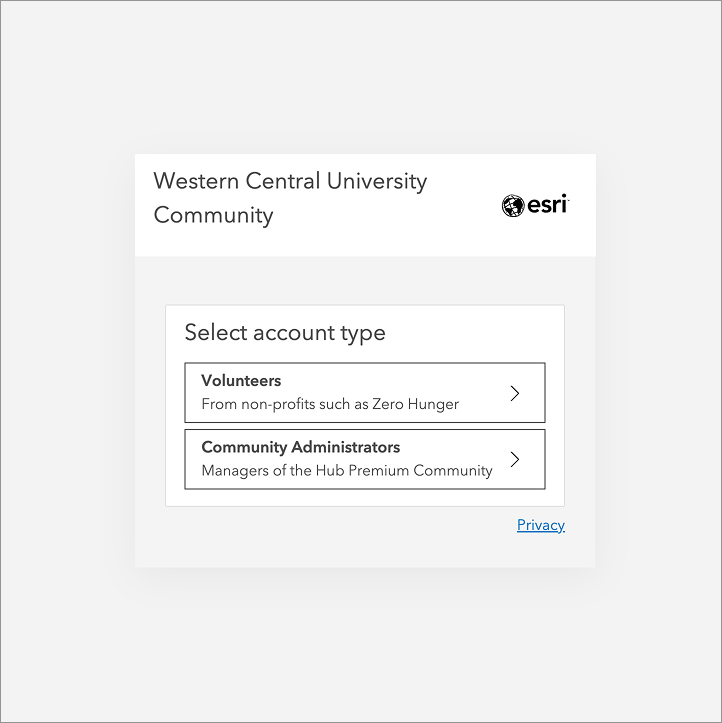
Task: Click "From non-profits such as Zero Hunger" description
Action: (x=330, y=405)
